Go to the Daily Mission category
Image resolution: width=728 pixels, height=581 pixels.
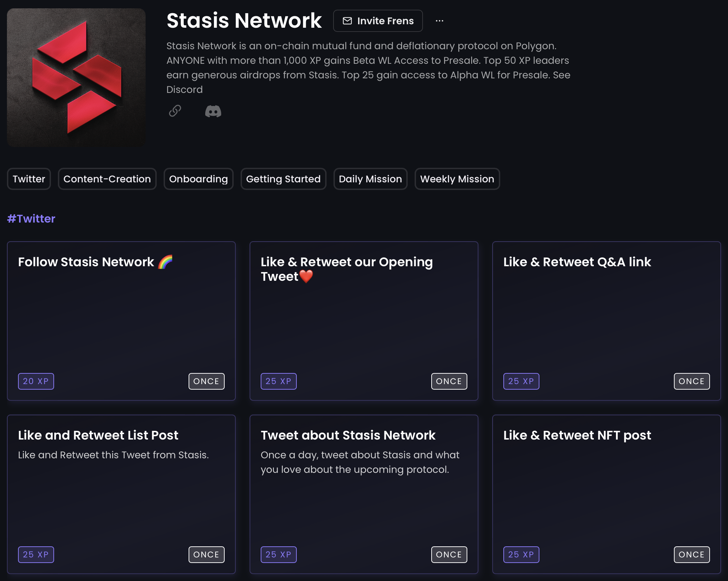coord(370,179)
